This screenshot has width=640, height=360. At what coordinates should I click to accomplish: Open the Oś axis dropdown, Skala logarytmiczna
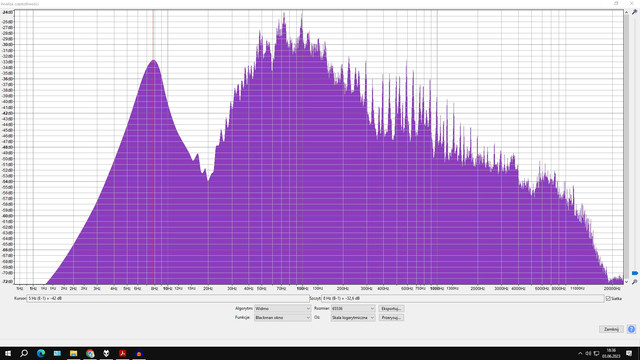353,318
